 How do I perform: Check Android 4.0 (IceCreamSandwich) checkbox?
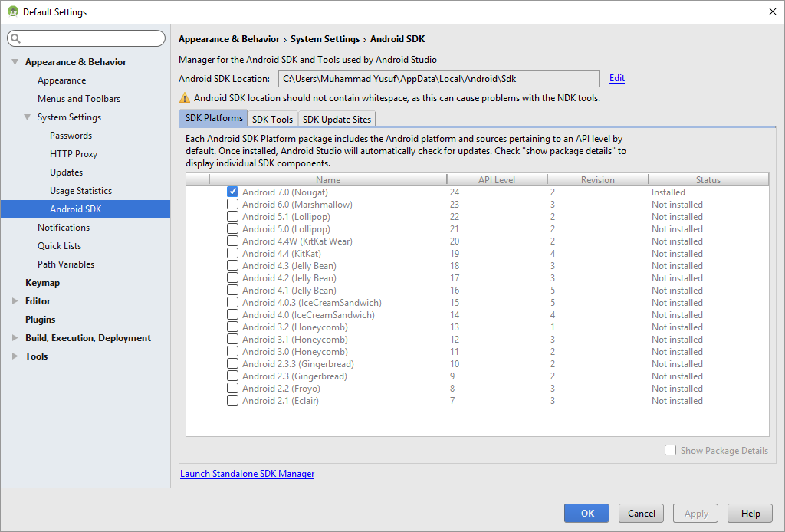(x=232, y=314)
